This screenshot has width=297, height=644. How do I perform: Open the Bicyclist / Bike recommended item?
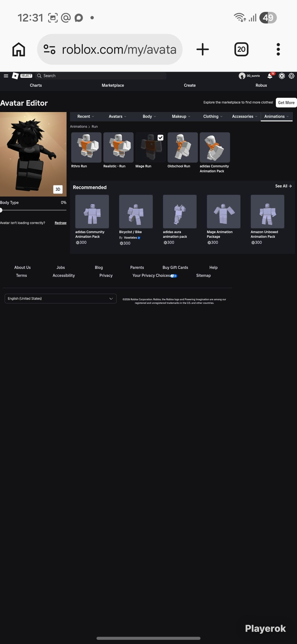pyautogui.click(x=136, y=212)
